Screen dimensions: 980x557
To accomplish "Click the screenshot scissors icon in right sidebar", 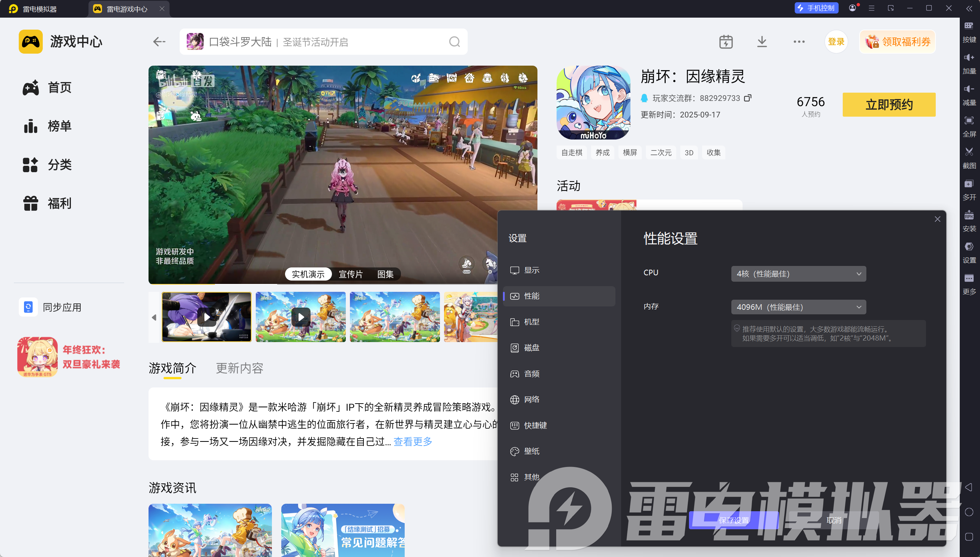I will click(968, 152).
